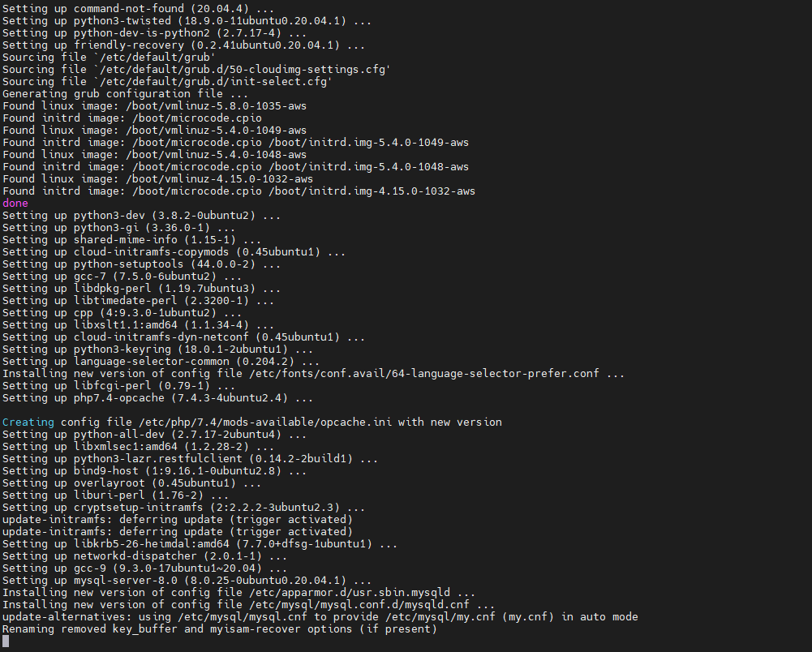Click 'Renaming removed key_buffer' line

220,629
